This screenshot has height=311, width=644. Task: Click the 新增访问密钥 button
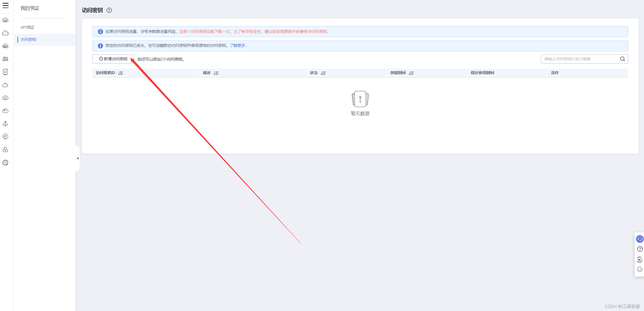113,59
